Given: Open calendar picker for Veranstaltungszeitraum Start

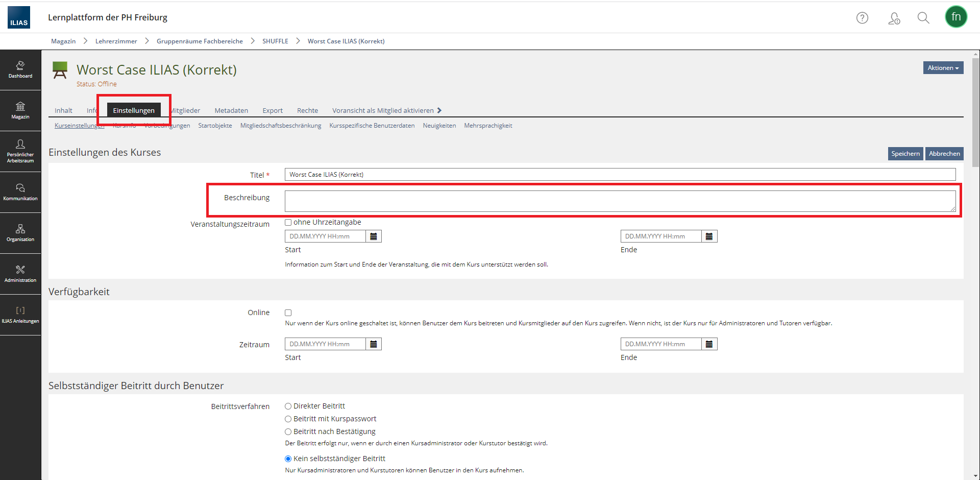Looking at the screenshot, I should pyautogui.click(x=374, y=236).
